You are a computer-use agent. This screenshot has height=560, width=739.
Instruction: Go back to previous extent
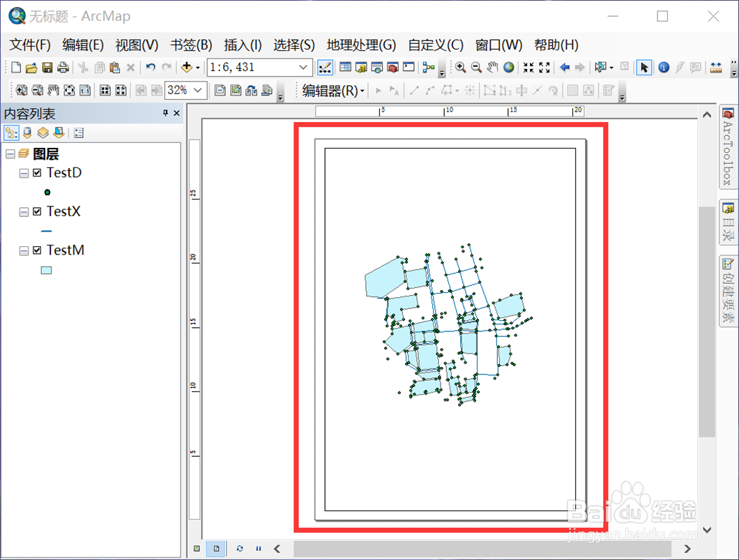pyautogui.click(x=564, y=68)
